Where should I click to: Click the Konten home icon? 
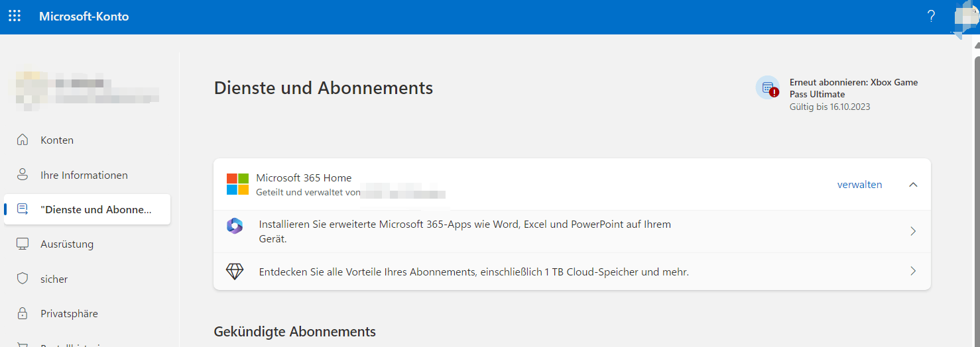[x=23, y=140]
